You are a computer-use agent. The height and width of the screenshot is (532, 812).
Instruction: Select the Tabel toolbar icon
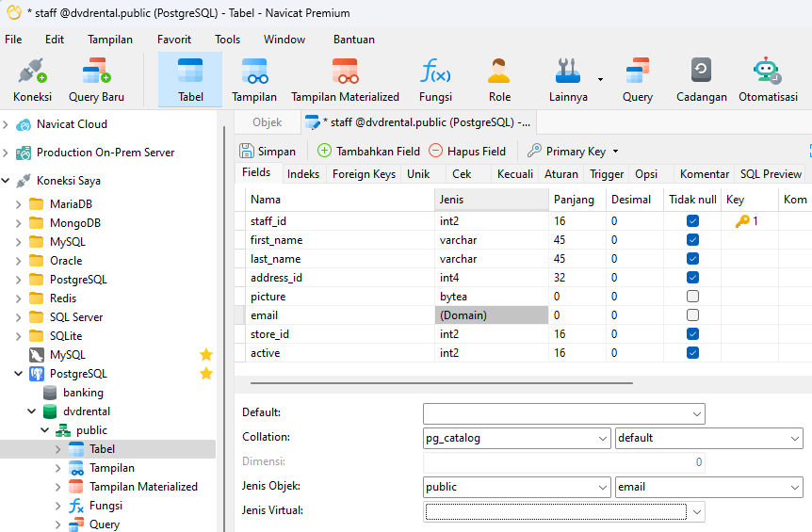coord(190,80)
